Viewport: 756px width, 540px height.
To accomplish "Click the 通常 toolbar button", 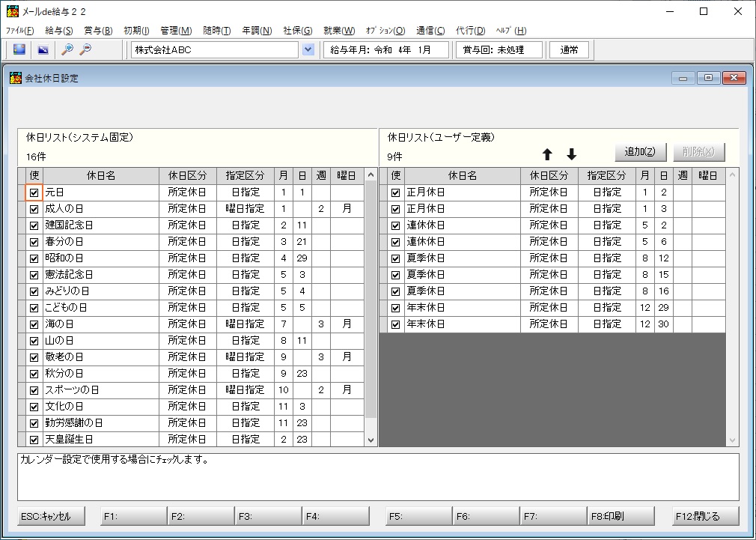I will coord(569,49).
